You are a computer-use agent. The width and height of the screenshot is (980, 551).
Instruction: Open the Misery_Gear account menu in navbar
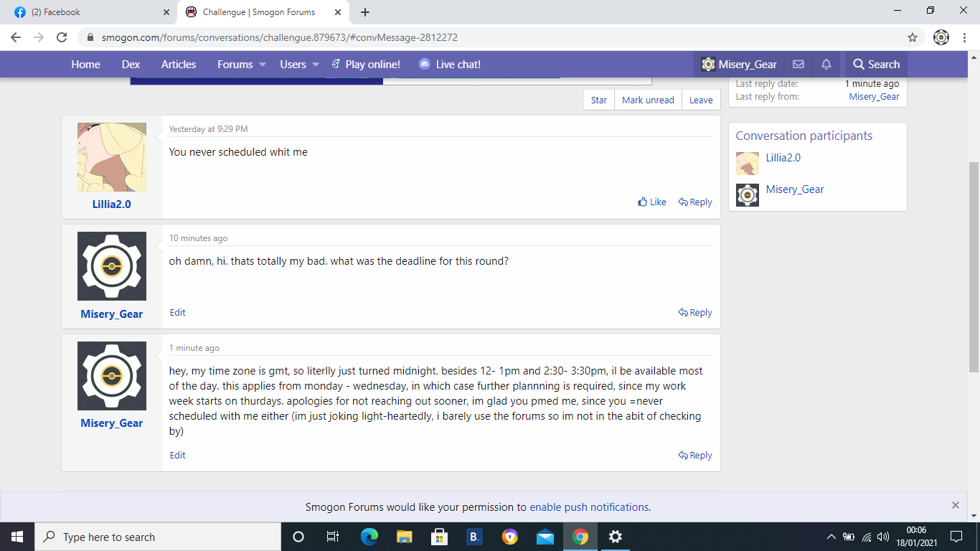click(x=739, y=65)
